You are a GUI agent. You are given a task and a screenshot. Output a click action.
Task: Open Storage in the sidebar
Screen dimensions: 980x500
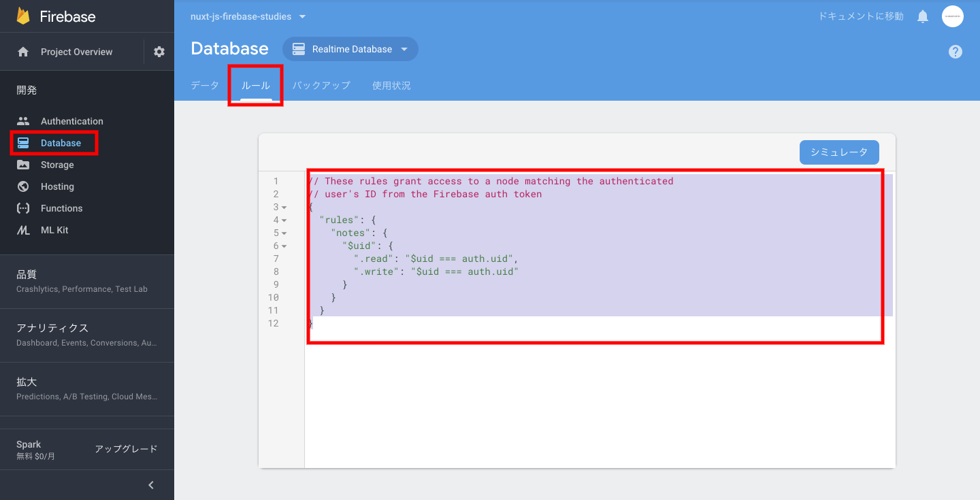[x=57, y=165]
